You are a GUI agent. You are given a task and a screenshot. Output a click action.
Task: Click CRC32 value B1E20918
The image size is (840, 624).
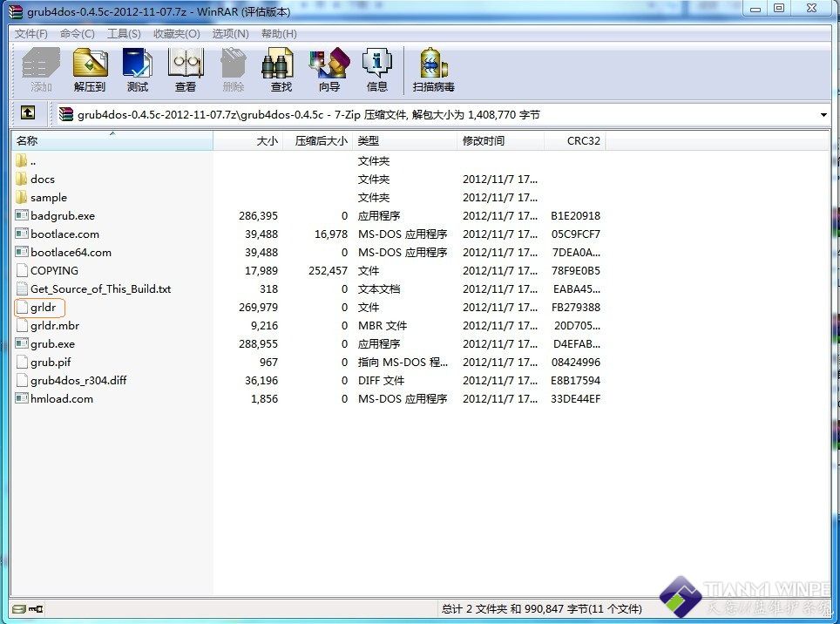click(576, 216)
